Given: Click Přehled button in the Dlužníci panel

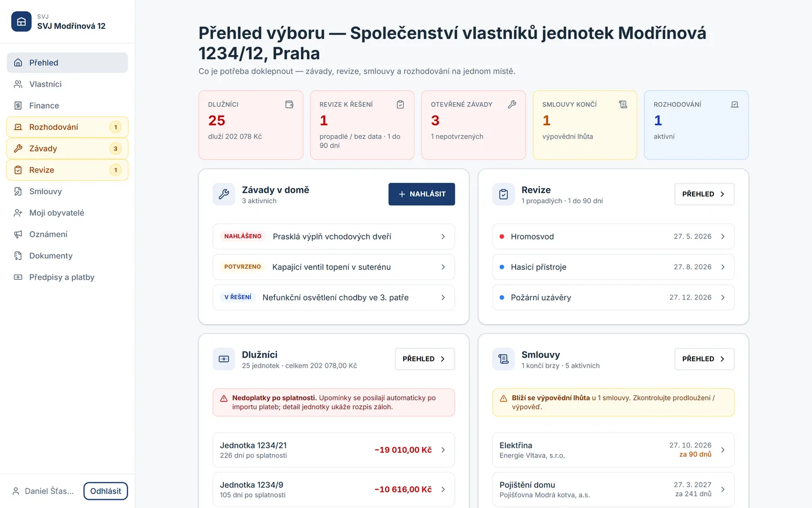Looking at the screenshot, I should [425, 359].
